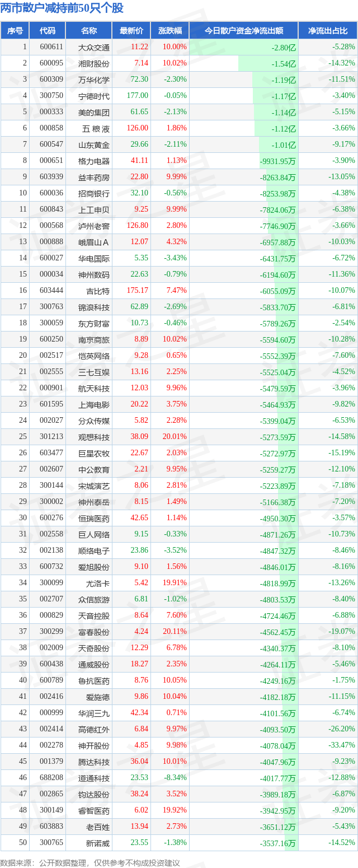Screen dimensions: 358x868
Task: Select stock name 美的集团
Action: [x=94, y=112]
